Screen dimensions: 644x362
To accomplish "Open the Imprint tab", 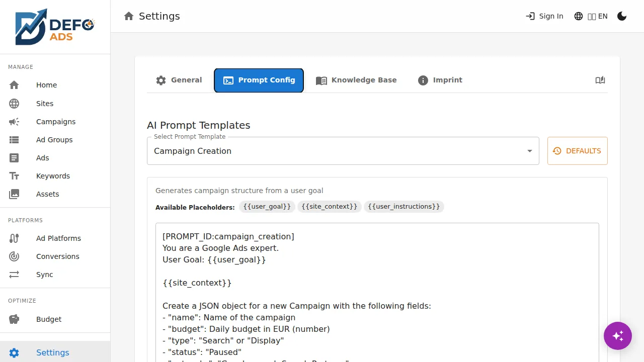I will tap(440, 80).
